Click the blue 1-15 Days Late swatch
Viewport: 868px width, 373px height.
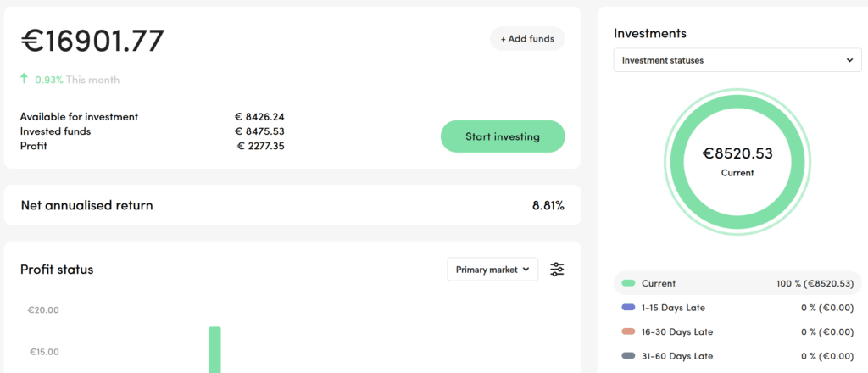tap(628, 307)
